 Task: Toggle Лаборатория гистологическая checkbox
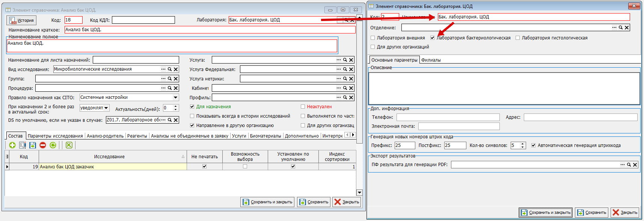518,38
